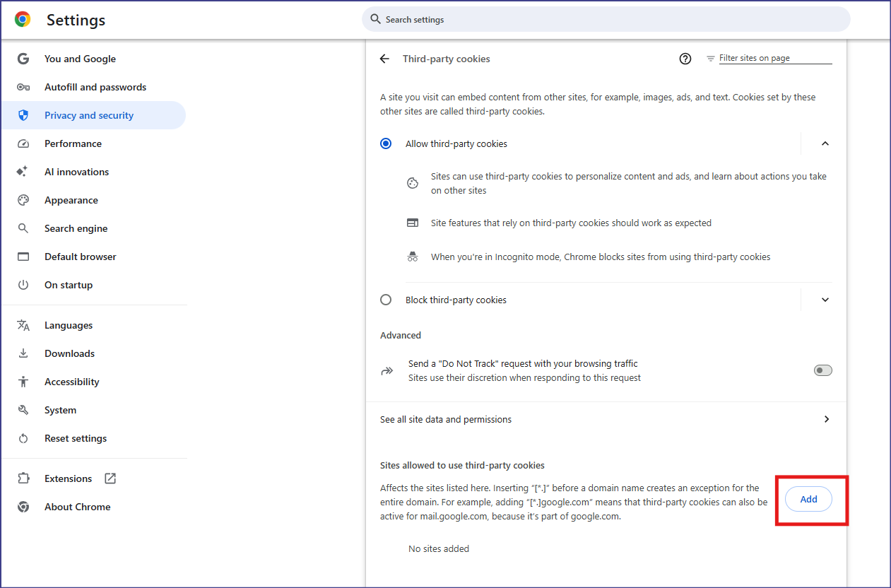Open About Chrome page
Image resolution: width=891 pixels, height=588 pixels.
pyautogui.click(x=77, y=507)
